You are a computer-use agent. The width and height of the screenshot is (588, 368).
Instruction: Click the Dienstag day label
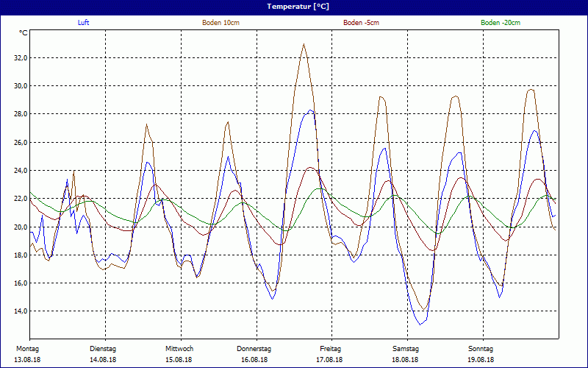103,348
